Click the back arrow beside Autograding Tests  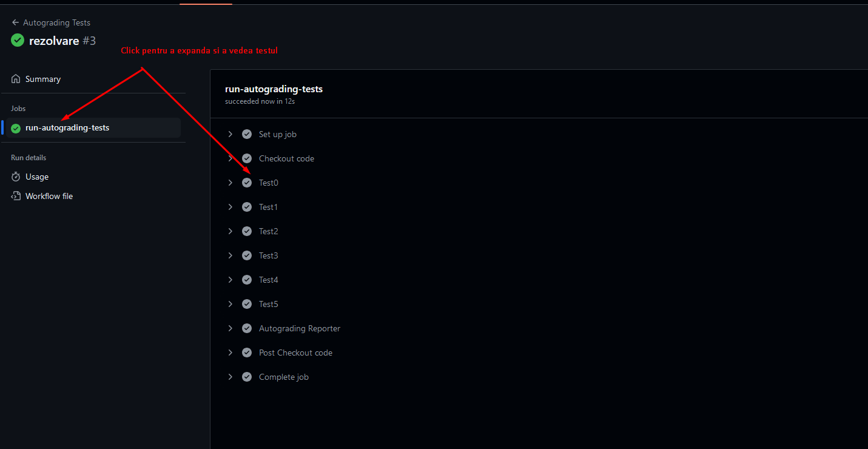pos(15,22)
